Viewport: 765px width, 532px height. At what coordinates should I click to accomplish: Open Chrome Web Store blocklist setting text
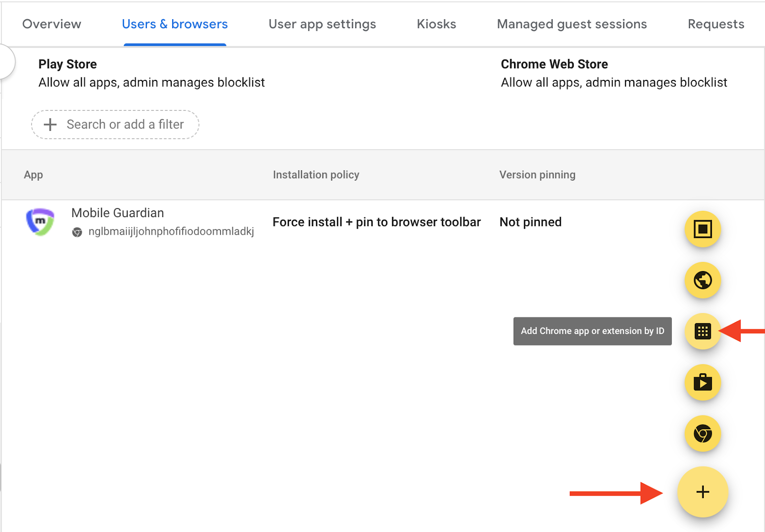tap(614, 83)
